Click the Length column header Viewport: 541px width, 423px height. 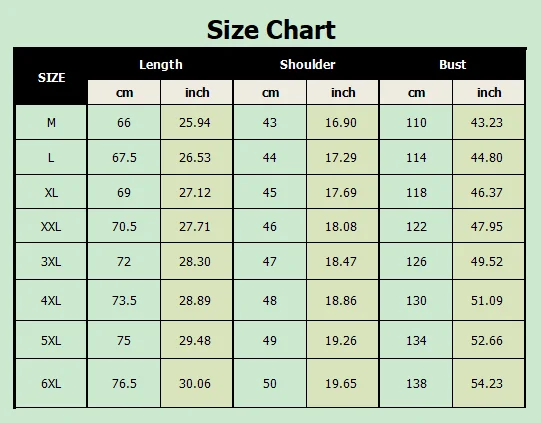pos(160,65)
